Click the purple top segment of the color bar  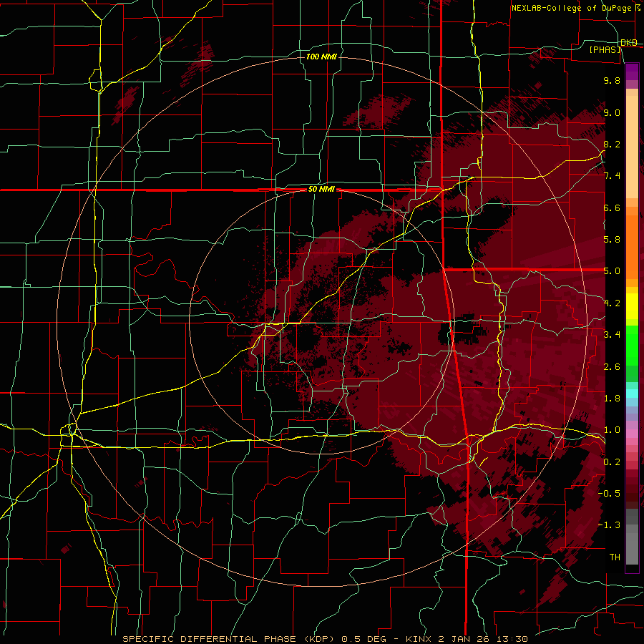632,72
